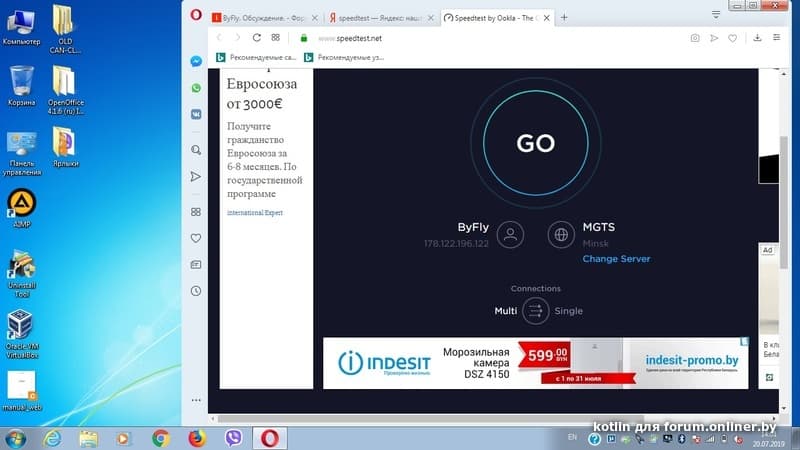Select Панель управления desktop icon
The height and width of the screenshot is (450, 800).
21,153
